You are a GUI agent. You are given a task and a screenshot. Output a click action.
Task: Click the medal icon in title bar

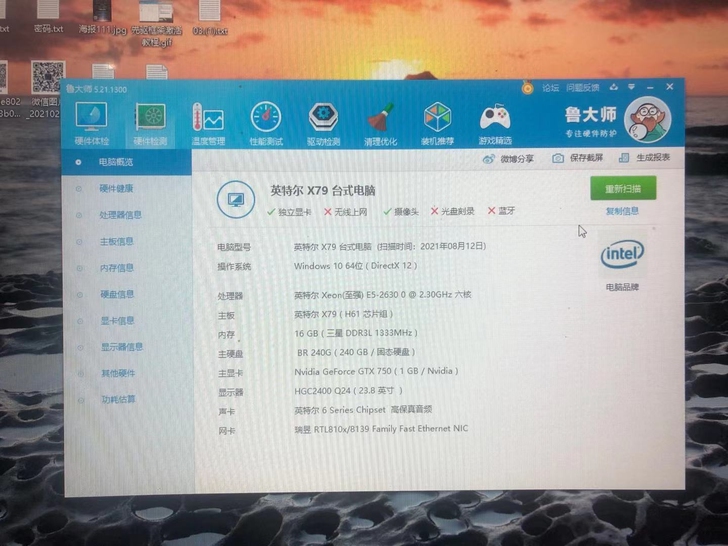click(527, 87)
